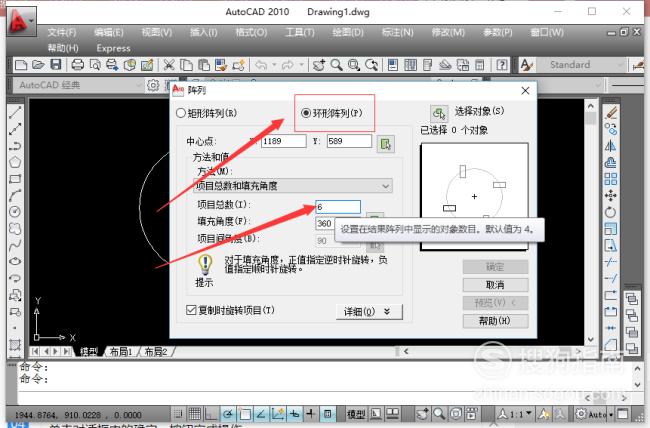
Task: Select the Rectangle draw tool
Action: click(15, 179)
